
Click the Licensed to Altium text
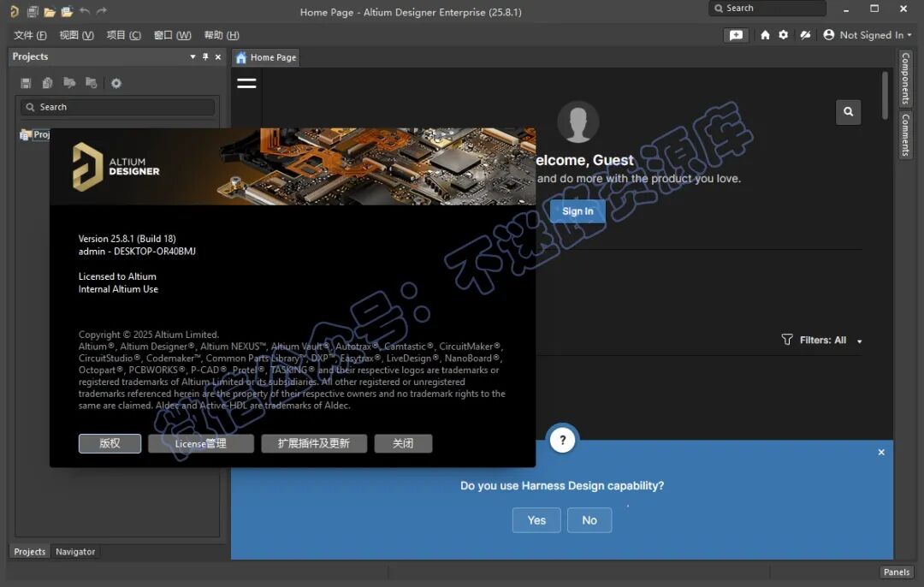[x=117, y=276]
